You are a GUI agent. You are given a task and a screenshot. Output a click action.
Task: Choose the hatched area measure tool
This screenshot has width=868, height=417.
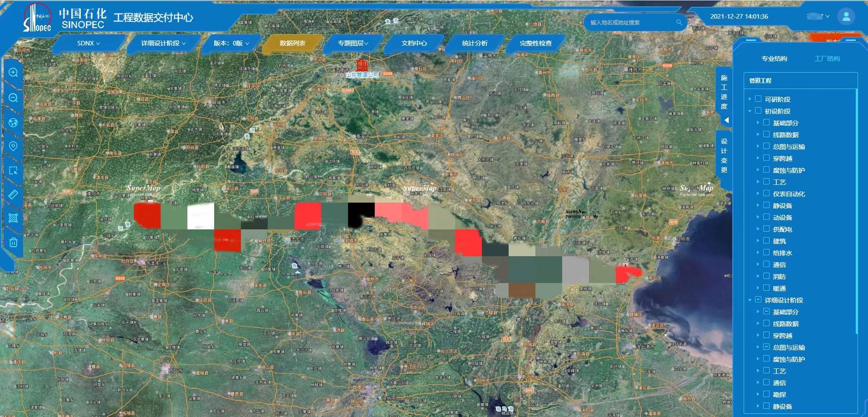click(x=13, y=218)
